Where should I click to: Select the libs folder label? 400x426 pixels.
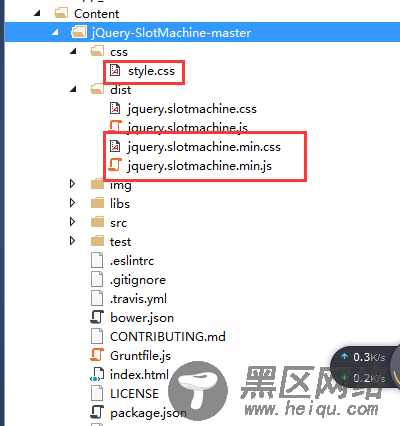120,203
